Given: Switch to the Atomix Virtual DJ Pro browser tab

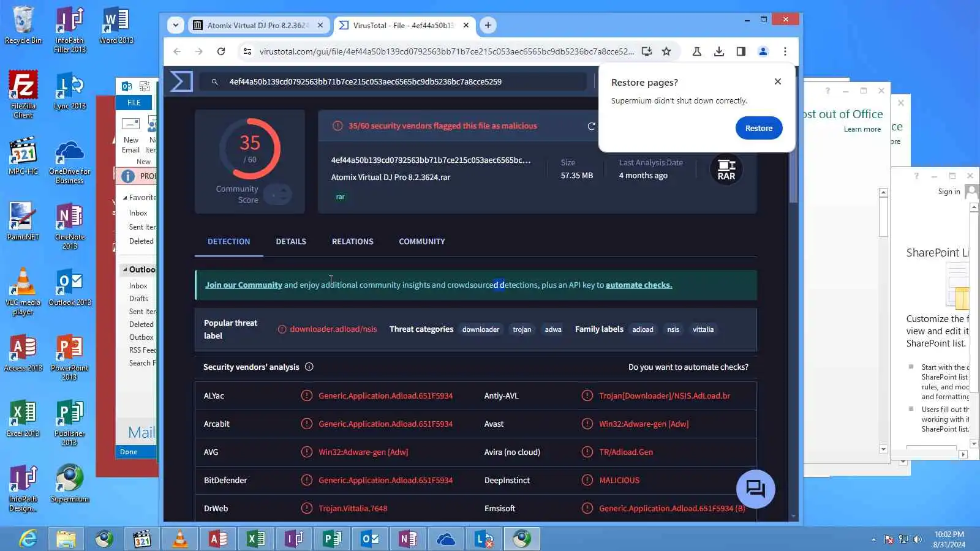Looking at the screenshot, I should pyautogui.click(x=258, y=25).
